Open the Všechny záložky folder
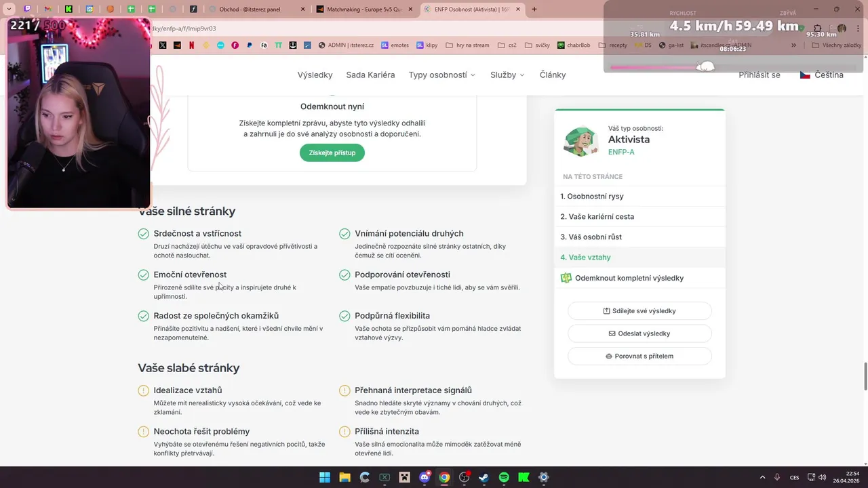This screenshot has width=868, height=488. pos(835,45)
